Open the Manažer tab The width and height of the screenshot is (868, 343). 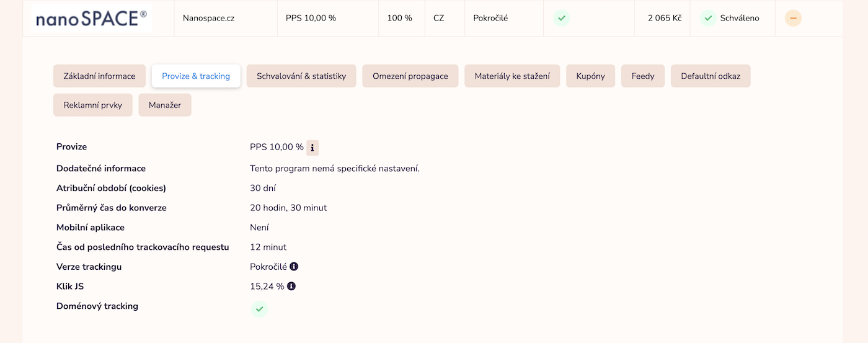[165, 105]
